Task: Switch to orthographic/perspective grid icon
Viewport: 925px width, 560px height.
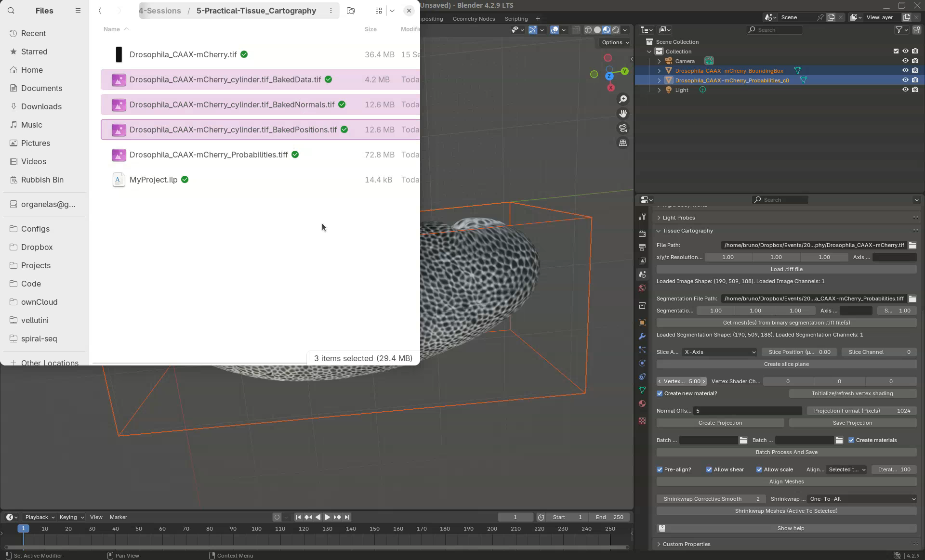Action: click(x=623, y=143)
